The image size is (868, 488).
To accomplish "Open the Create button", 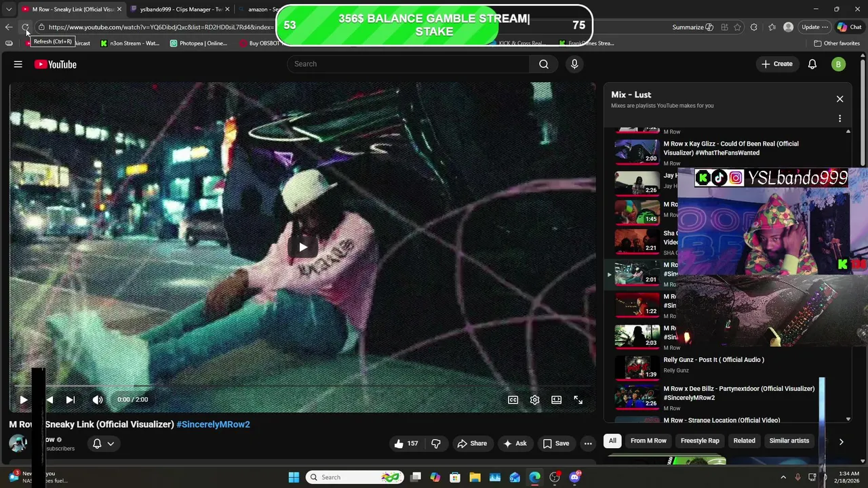I will [777, 64].
